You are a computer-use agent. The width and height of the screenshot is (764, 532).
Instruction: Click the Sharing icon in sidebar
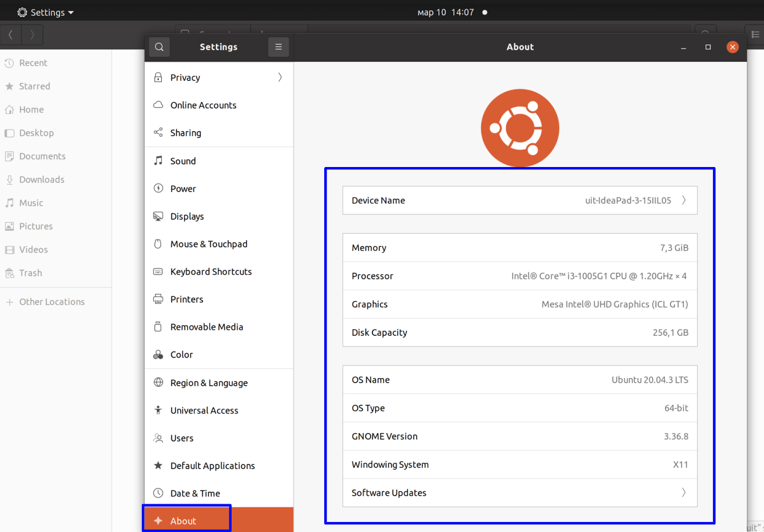[158, 132]
